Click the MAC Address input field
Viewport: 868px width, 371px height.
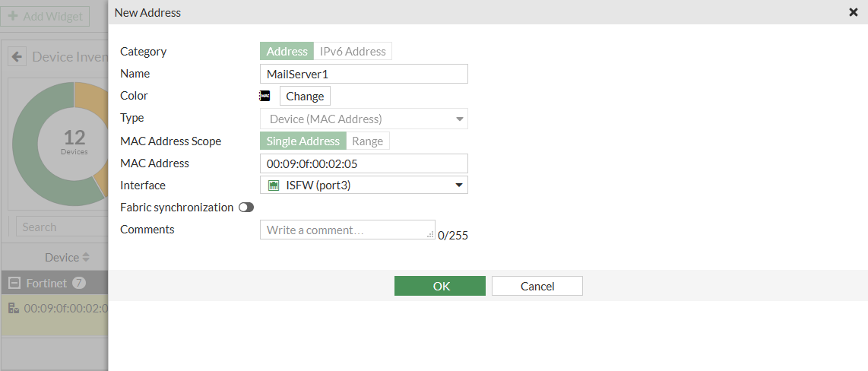point(363,163)
